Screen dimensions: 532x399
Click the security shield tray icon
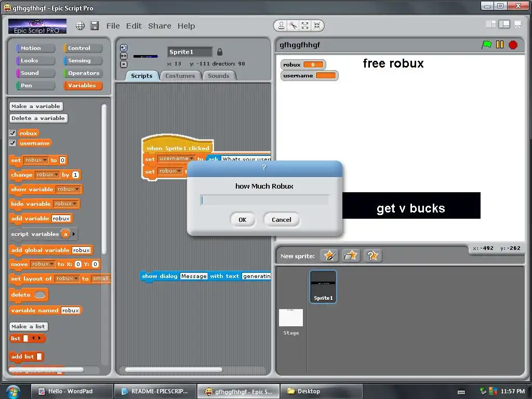(x=493, y=391)
